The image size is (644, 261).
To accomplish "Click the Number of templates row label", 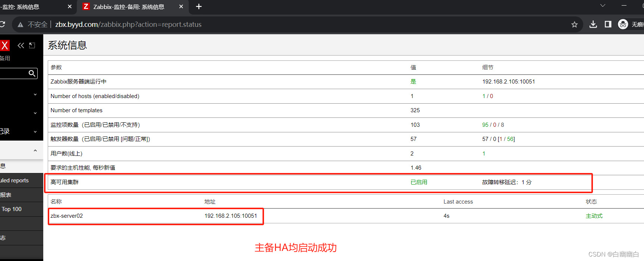I will click(76, 110).
